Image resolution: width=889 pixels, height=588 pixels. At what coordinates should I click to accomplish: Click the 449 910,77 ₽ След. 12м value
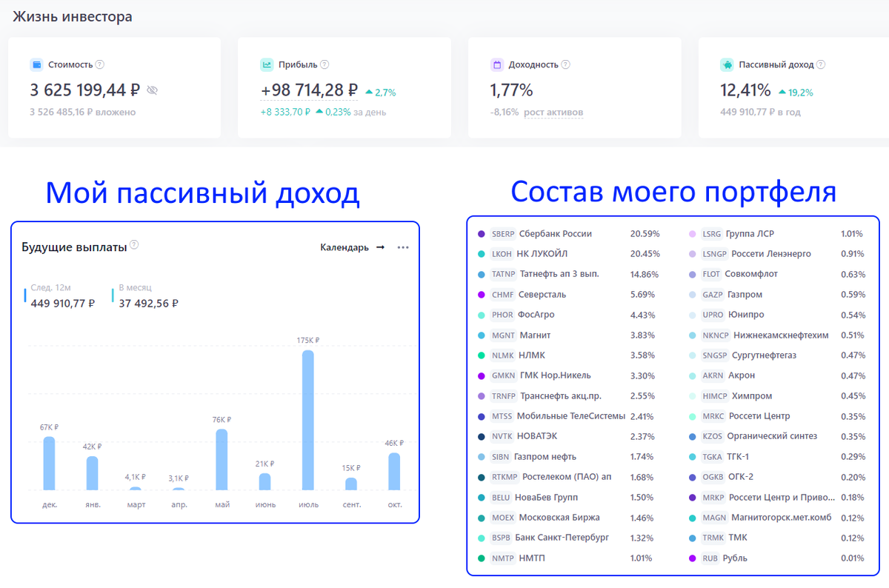click(x=63, y=303)
